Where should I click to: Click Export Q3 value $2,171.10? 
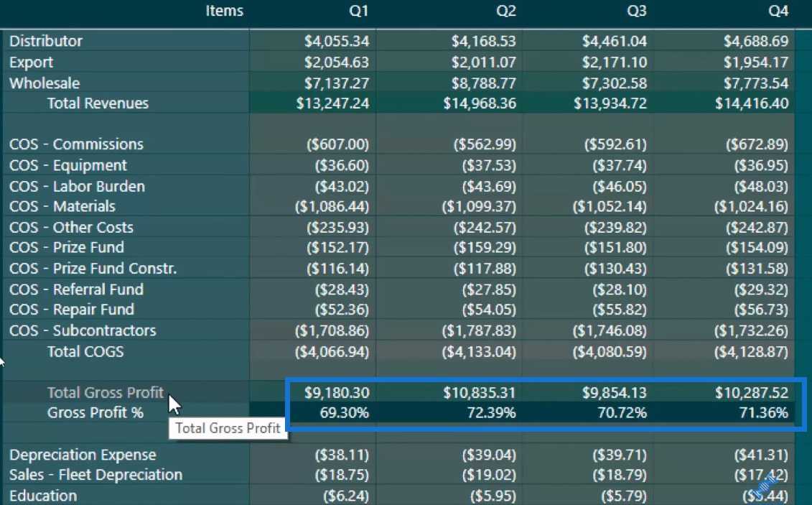click(x=614, y=62)
